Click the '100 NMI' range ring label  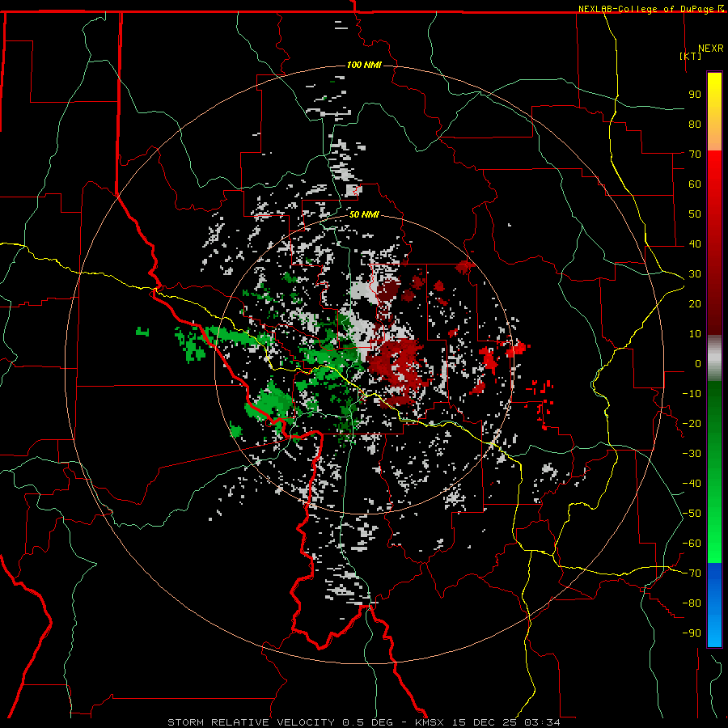coord(364,65)
